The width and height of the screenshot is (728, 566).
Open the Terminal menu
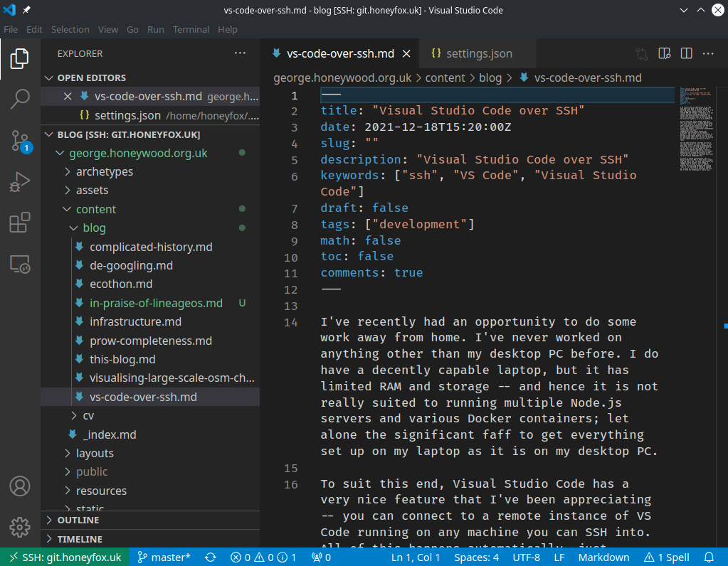tap(191, 29)
